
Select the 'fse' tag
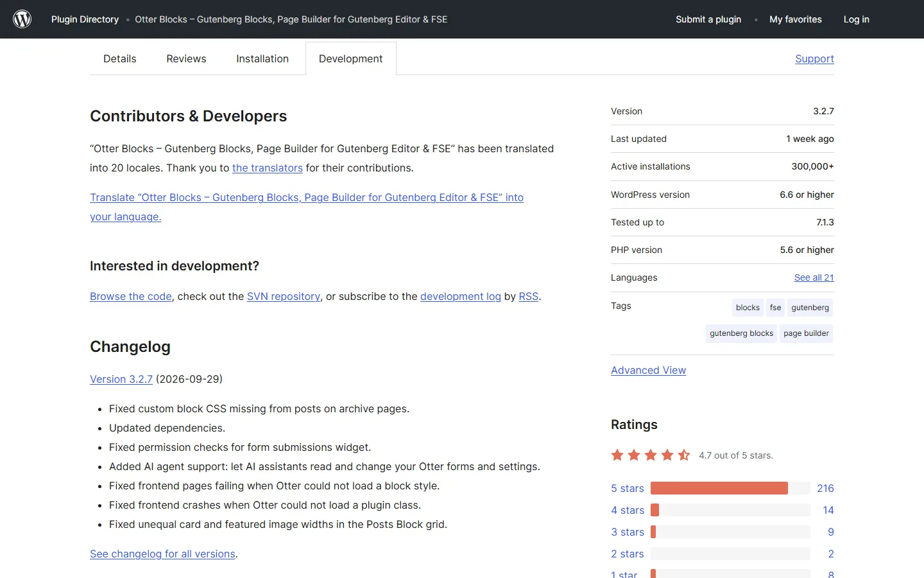(x=776, y=308)
